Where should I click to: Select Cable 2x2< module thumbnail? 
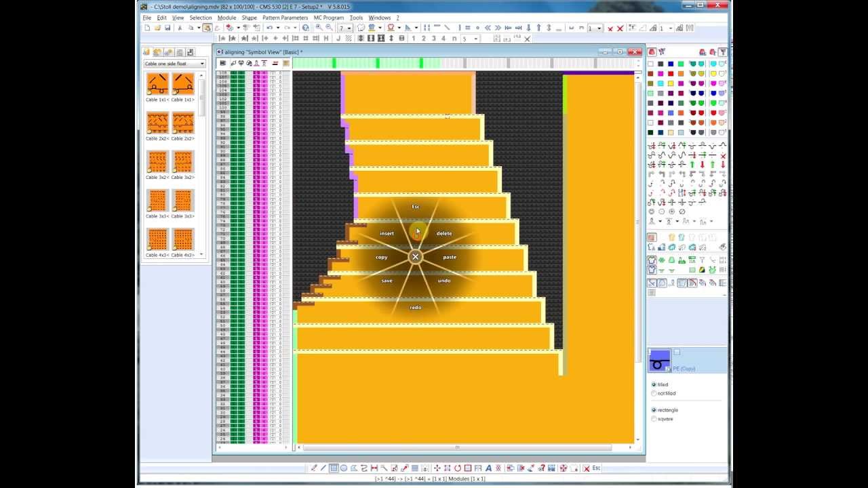pos(157,123)
